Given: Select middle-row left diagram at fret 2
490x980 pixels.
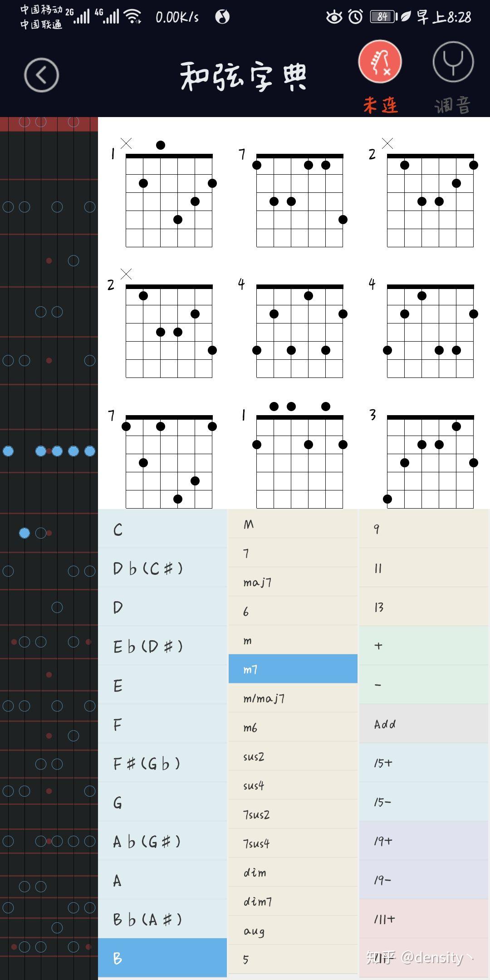Looking at the screenshot, I should [x=164, y=323].
